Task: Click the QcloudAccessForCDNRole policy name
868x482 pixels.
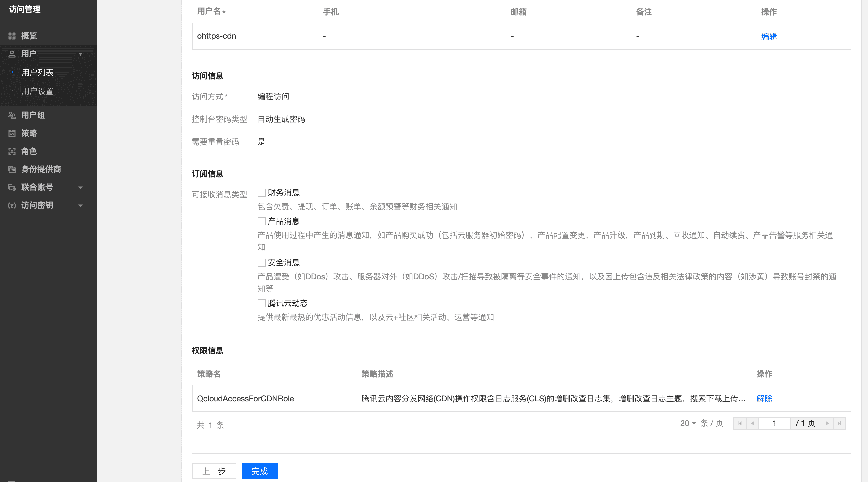Action: point(245,399)
